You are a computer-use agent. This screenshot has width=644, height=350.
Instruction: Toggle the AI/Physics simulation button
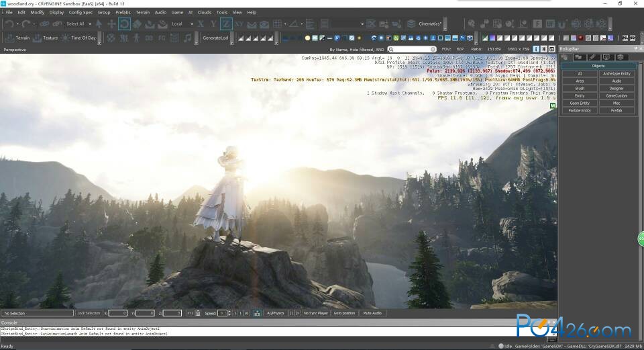click(x=276, y=314)
